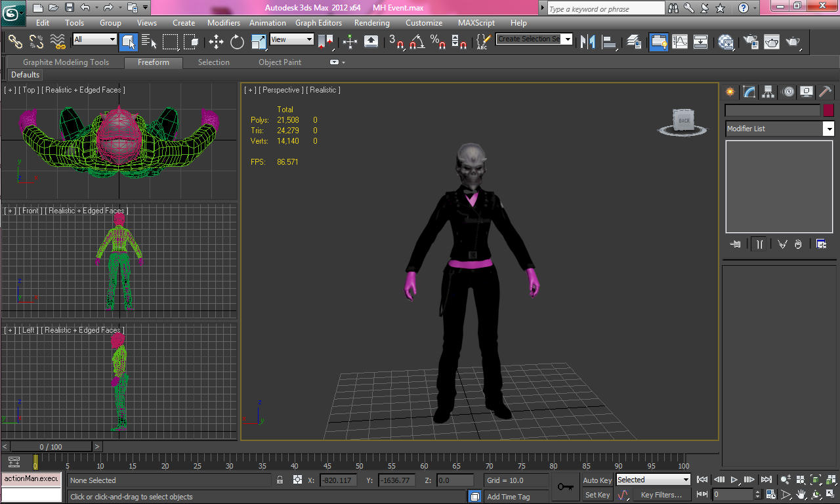Switch to the Freeform ribbon tab
840x504 pixels.
point(154,62)
